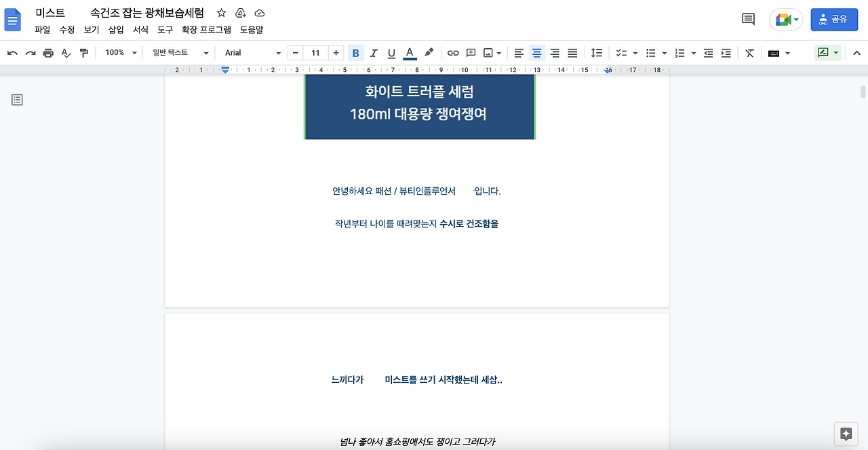868x450 pixels.
Task: Open the print dialog
Action: [47, 52]
